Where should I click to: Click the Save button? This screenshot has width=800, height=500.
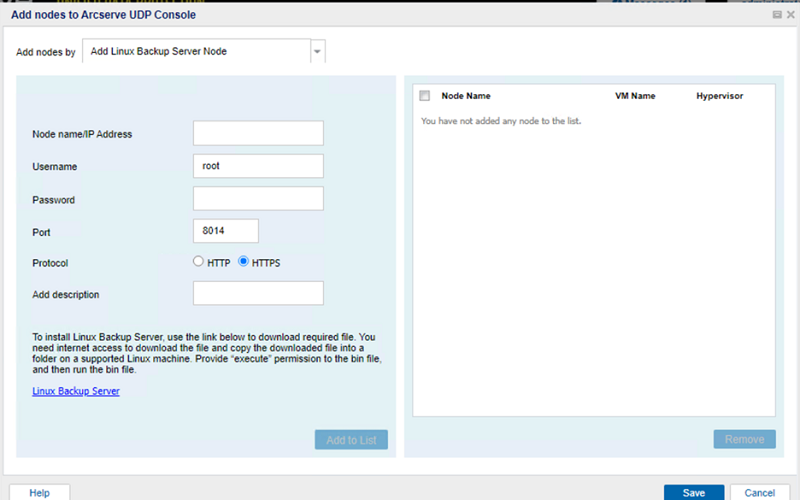[x=694, y=493]
